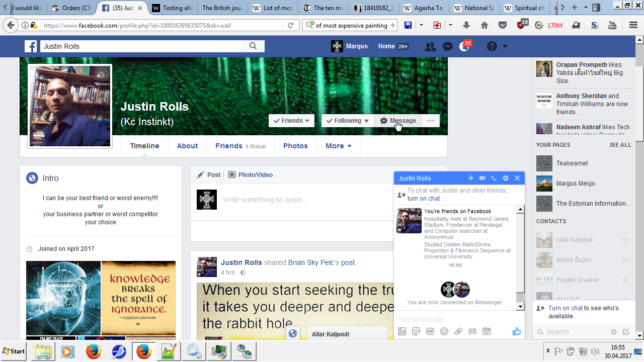Open chat options gear in Justin Rolls chat
Image resolution: width=644 pixels, height=362 pixels.
coord(506,178)
